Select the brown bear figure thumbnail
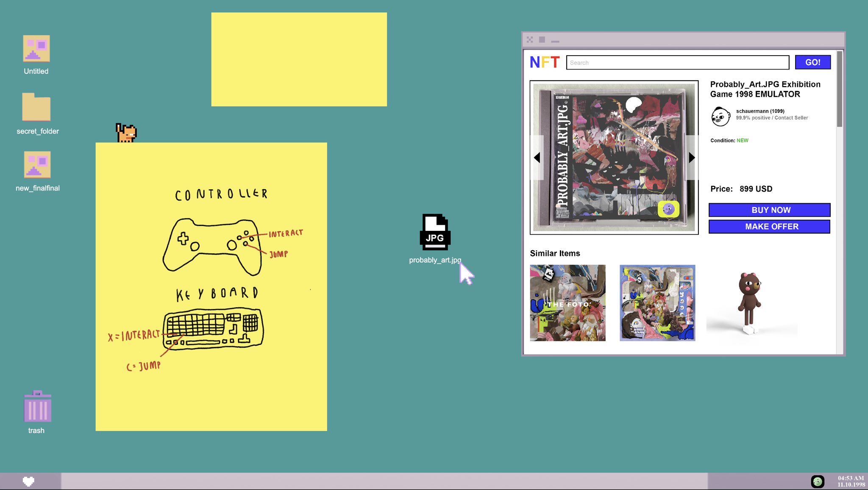Screen dimensions: 868x490 749,303
